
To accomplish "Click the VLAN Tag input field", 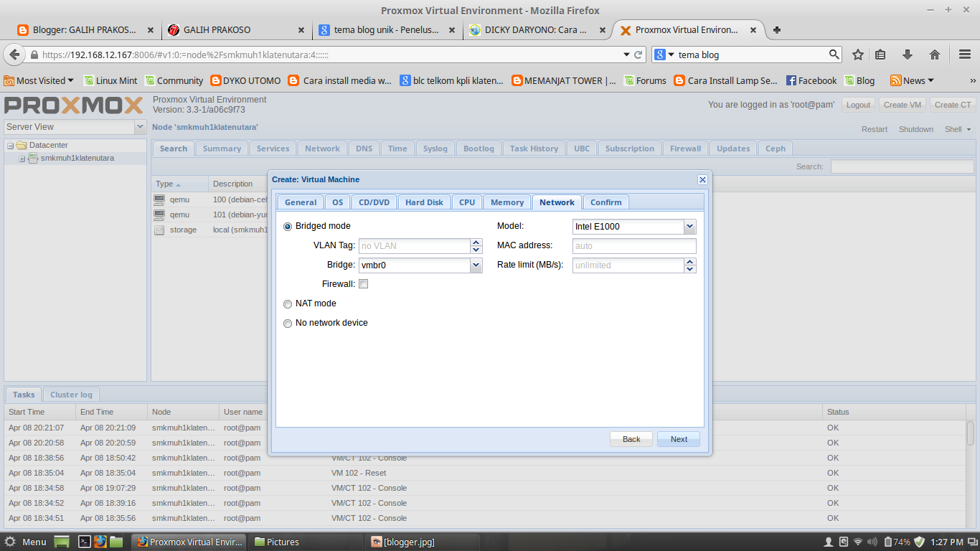I will [415, 246].
